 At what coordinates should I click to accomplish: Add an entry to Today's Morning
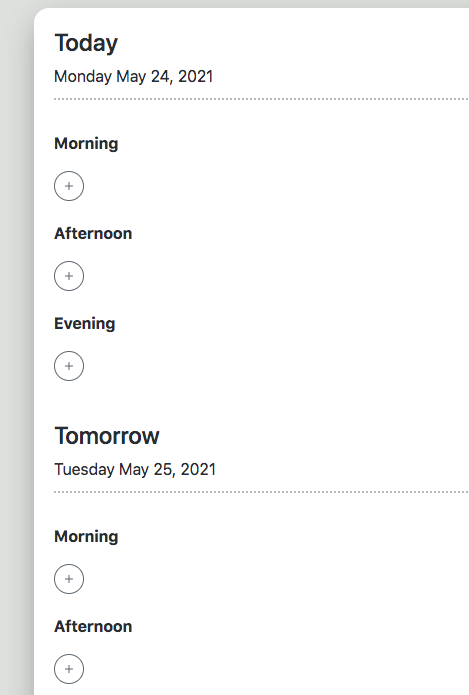(x=69, y=186)
